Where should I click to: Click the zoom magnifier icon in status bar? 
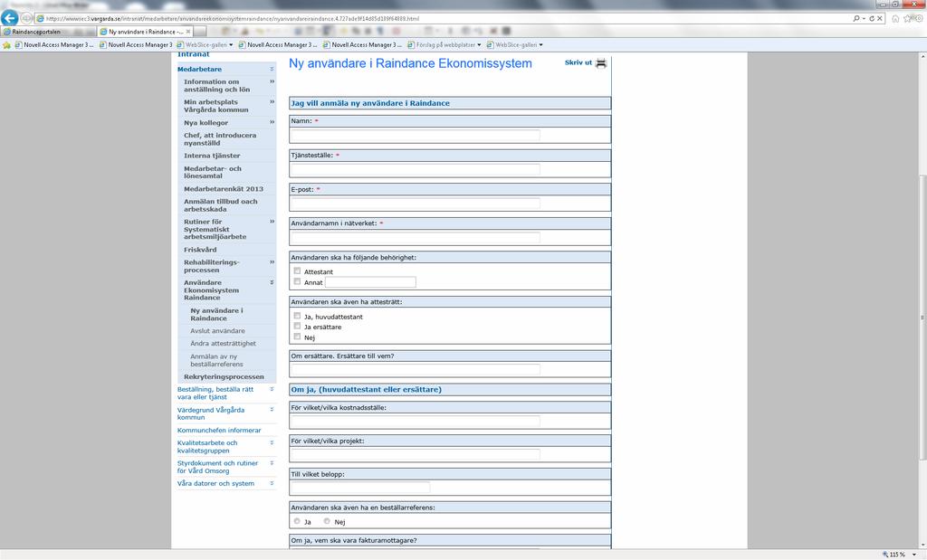[x=885, y=555]
